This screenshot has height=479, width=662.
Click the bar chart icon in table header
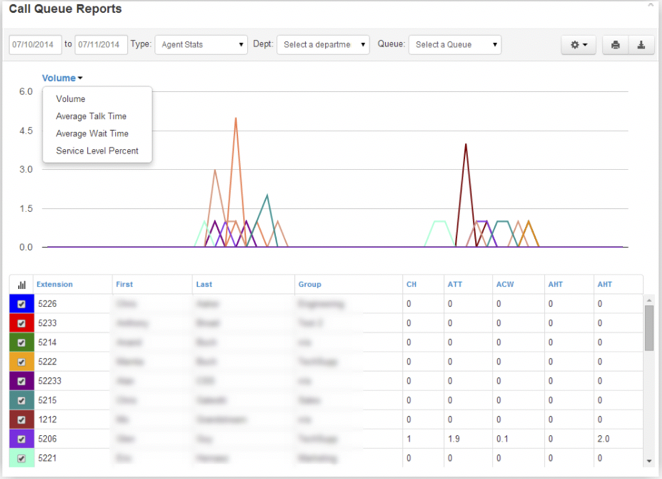click(x=21, y=284)
